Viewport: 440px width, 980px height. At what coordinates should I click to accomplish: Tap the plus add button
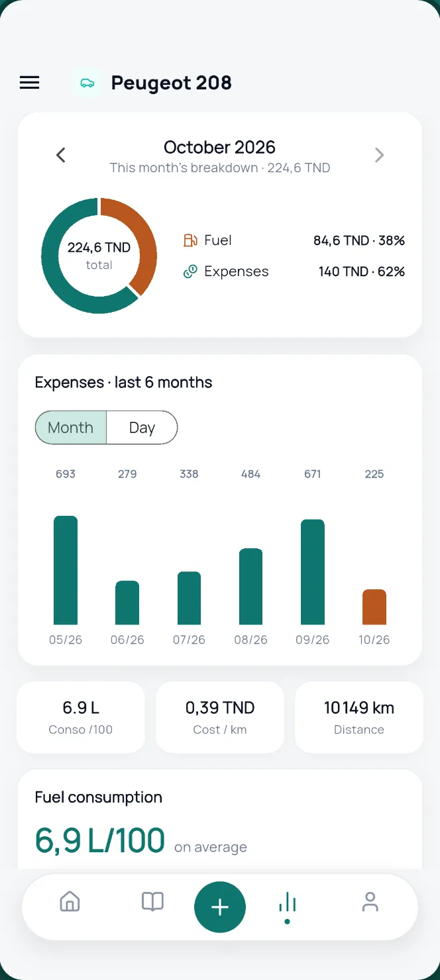tap(220, 907)
